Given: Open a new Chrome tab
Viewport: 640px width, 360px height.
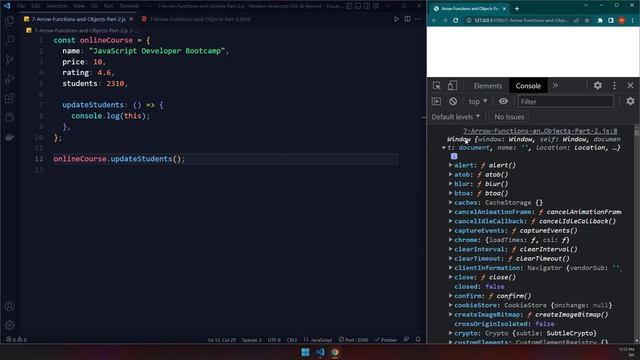Looking at the screenshot, I should point(517,8).
